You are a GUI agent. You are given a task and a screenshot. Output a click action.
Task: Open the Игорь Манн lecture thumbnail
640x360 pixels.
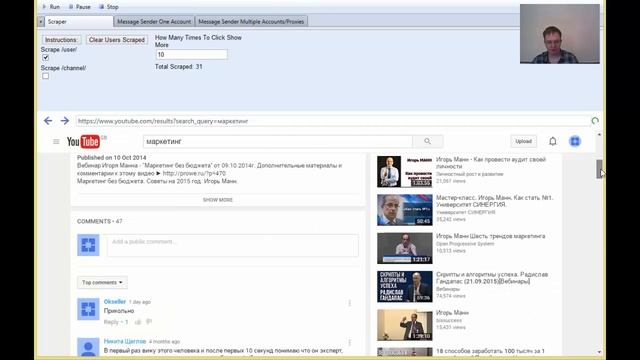[404, 325]
